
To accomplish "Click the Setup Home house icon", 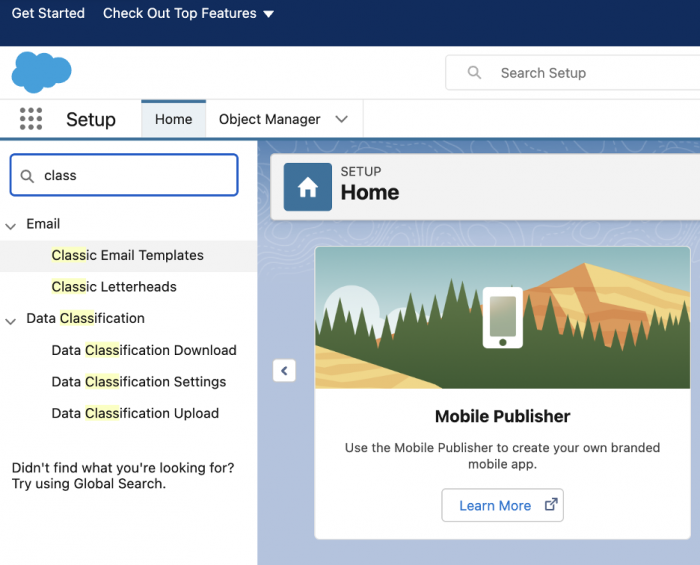I will tap(308, 187).
